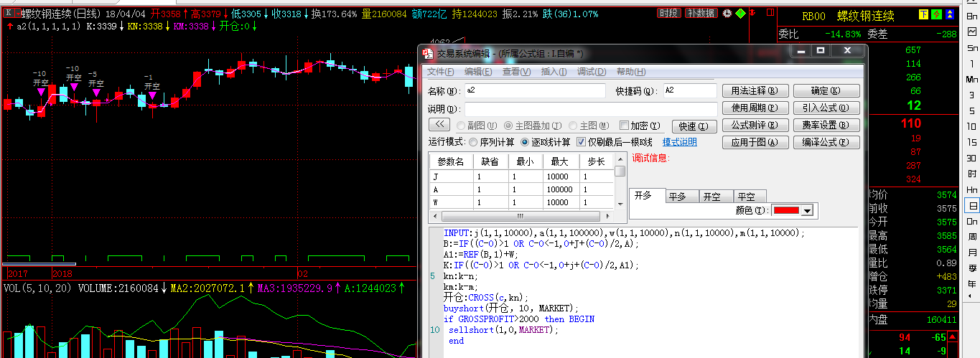Viewport: 980px width, 358px height.
Task: Click the 使用周期 button
Action: 755,108
